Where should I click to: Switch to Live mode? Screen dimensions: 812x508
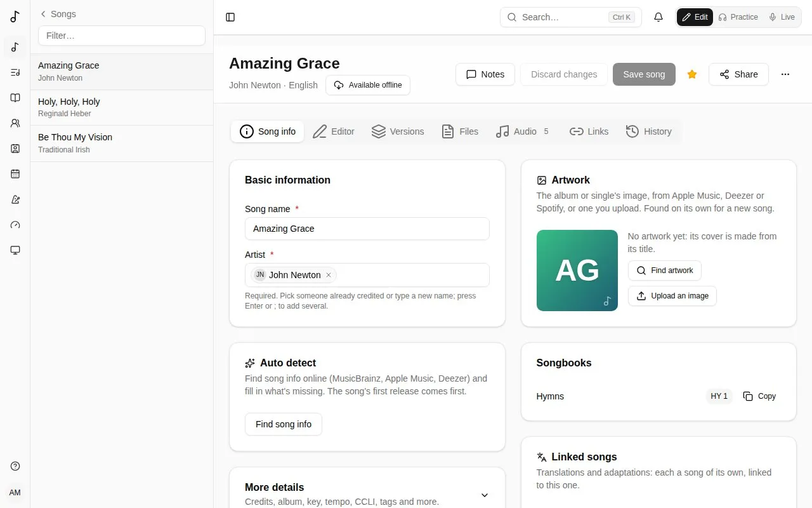[782, 17]
